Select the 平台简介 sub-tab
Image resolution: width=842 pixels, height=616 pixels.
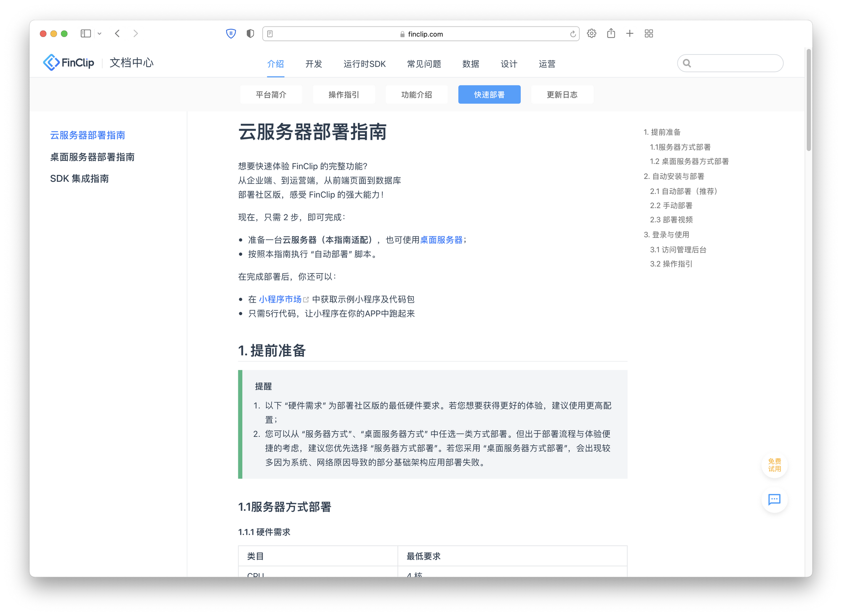click(271, 95)
